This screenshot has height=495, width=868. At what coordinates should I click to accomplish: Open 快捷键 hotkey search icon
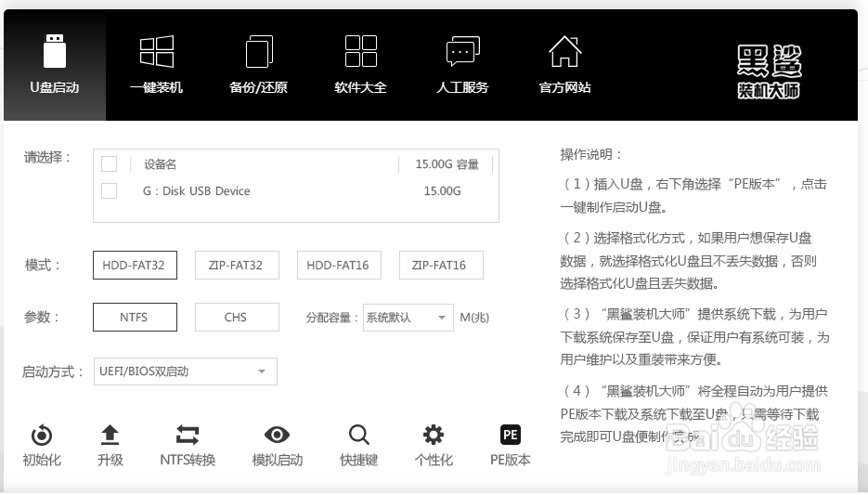click(358, 436)
